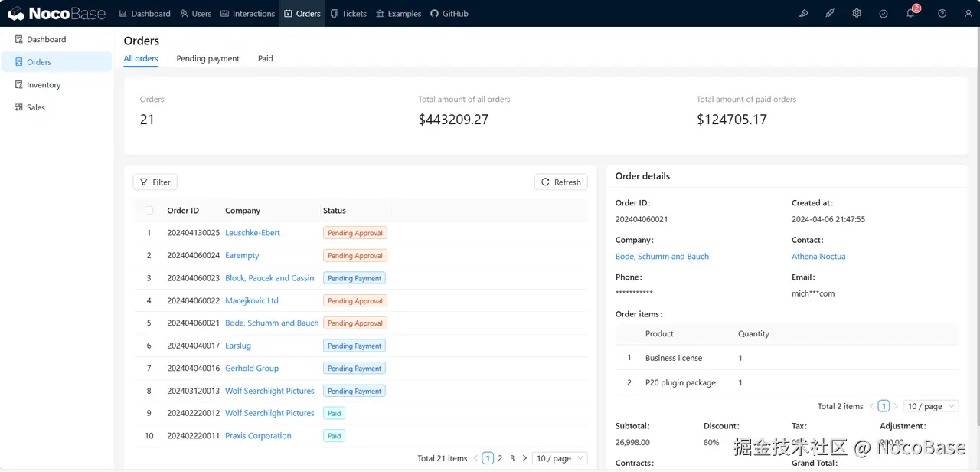Open the Leuschke-Ebert company link
Viewport: 980px width, 472px height.
point(253,233)
